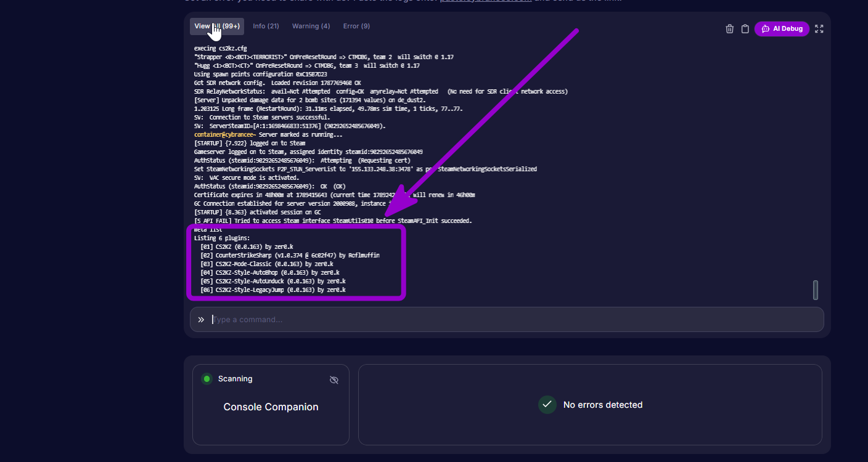
Task: Click the Scanning status label
Action: click(235, 379)
